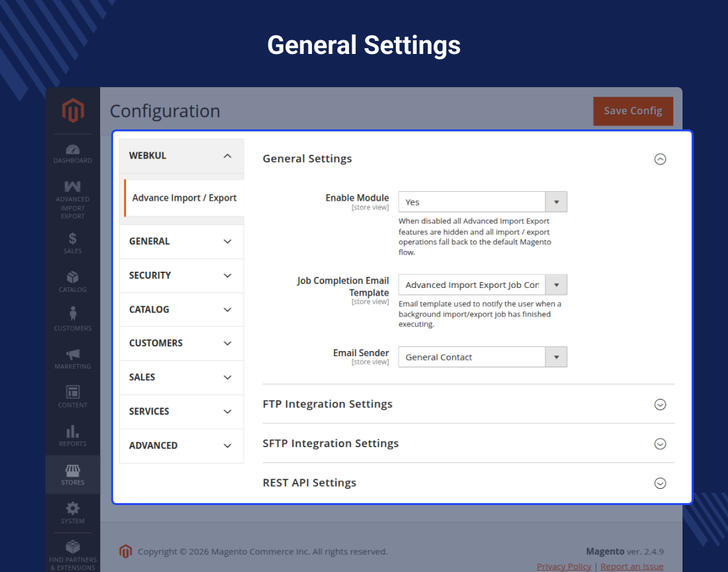The height and width of the screenshot is (572, 728).
Task: Expand the CUSTOMERS config tab
Action: pyautogui.click(x=181, y=344)
